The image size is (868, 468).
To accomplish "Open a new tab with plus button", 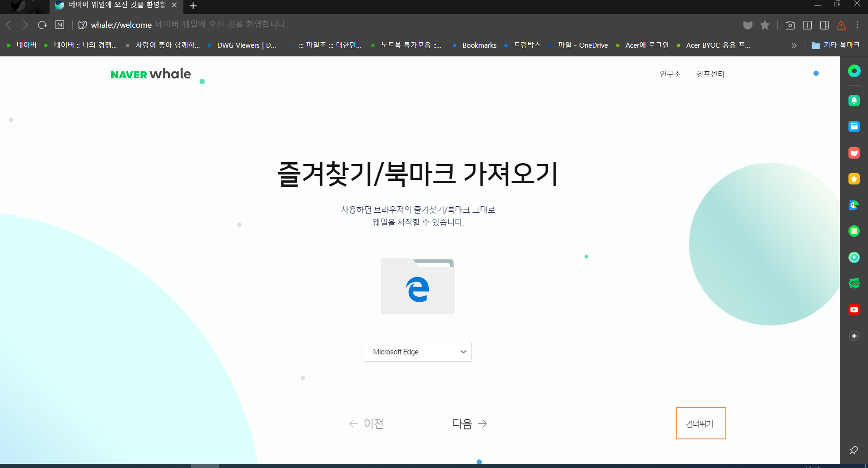I will [x=193, y=6].
